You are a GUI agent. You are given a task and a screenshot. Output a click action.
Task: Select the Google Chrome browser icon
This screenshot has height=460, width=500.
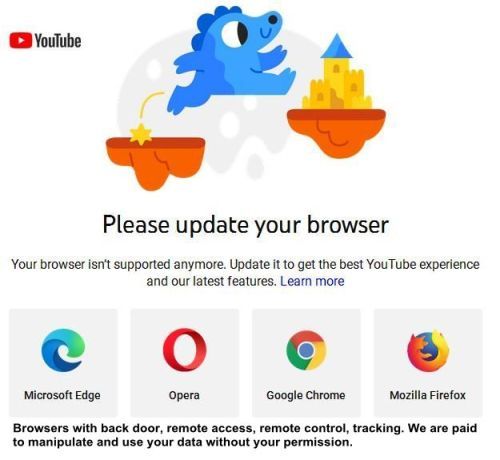tap(306, 350)
